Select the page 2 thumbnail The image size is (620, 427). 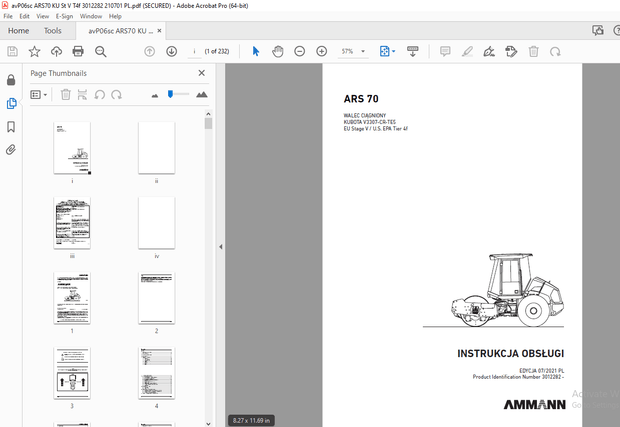coord(157,298)
